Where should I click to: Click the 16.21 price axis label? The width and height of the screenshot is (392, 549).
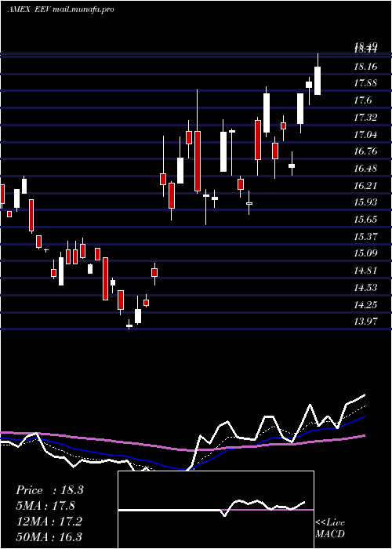[x=365, y=186]
